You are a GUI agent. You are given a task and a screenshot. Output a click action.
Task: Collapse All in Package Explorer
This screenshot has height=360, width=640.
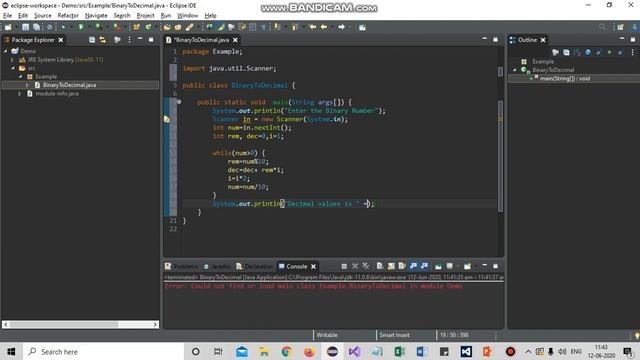tap(92, 40)
